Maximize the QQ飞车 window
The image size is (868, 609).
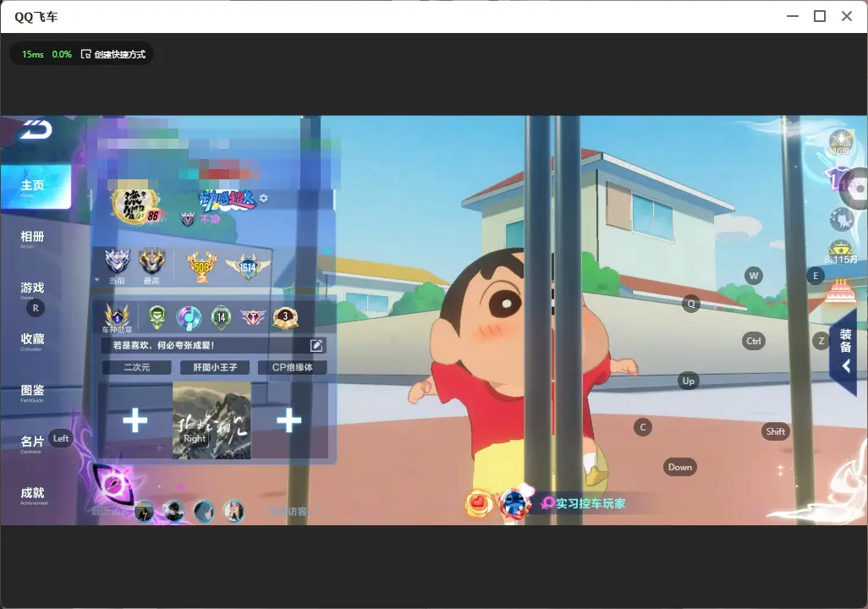click(x=820, y=17)
